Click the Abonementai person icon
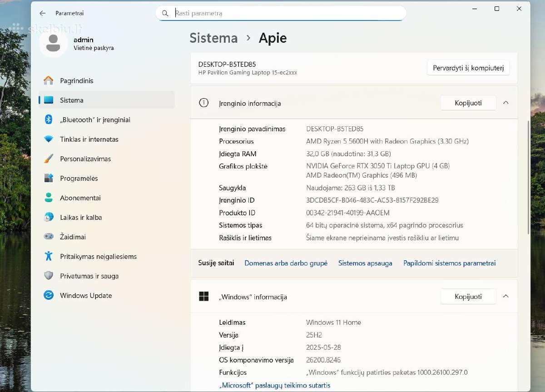The image size is (545, 392). (x=49, y=198)
